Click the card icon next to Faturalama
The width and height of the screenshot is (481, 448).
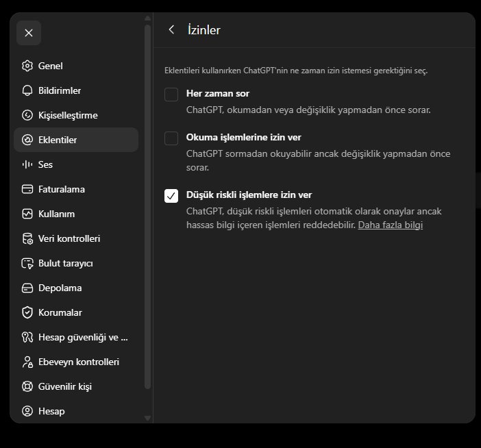27,189
